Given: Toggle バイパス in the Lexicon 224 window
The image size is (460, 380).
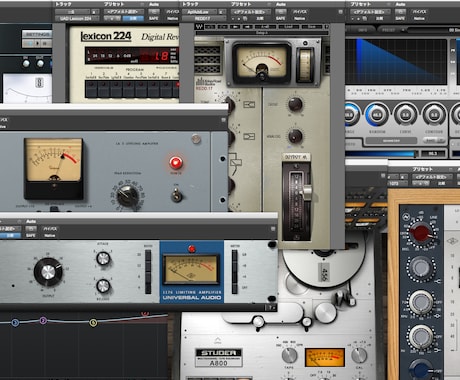Looking at the screenshot, I should [x=172, y=12].
